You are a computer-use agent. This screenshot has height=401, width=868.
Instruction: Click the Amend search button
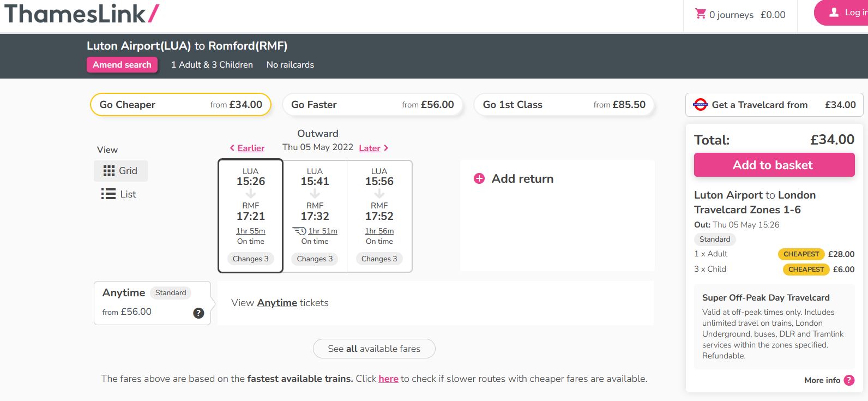[122, 64]
